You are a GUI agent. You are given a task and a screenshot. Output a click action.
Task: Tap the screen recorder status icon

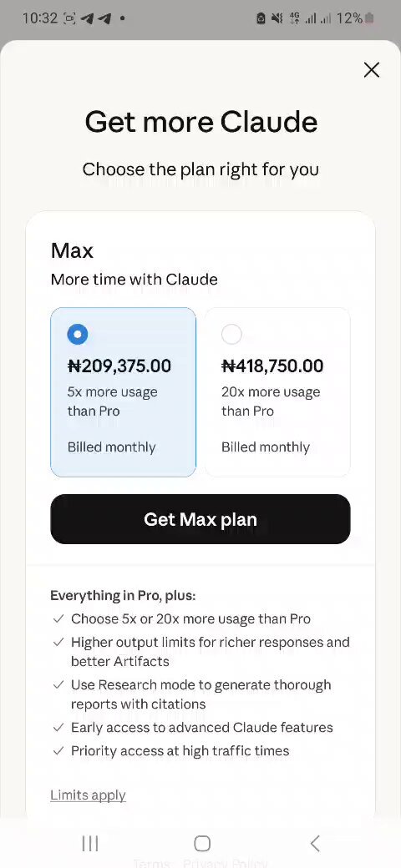tap(70, 18)
